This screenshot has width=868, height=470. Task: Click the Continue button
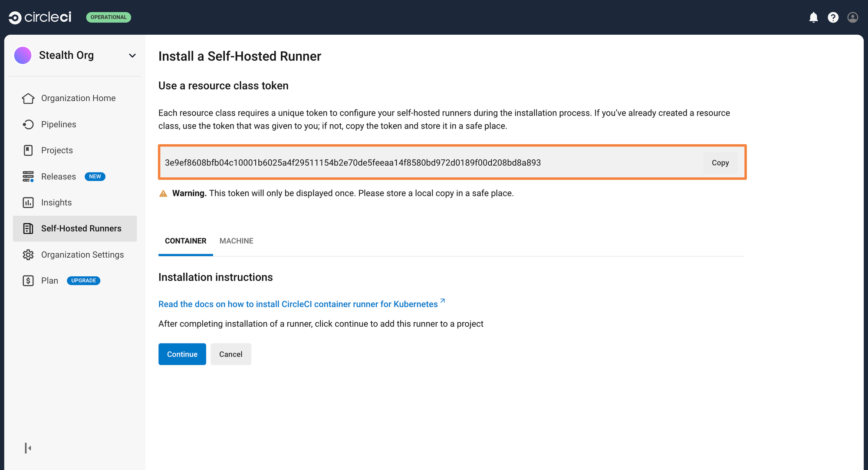[182, 354]
